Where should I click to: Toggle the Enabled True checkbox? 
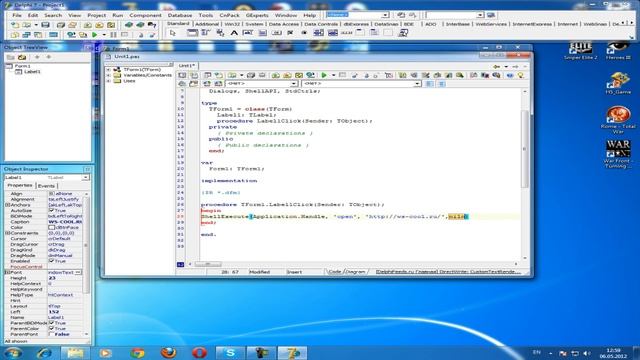pyautogui.click(x=51, y=260)
